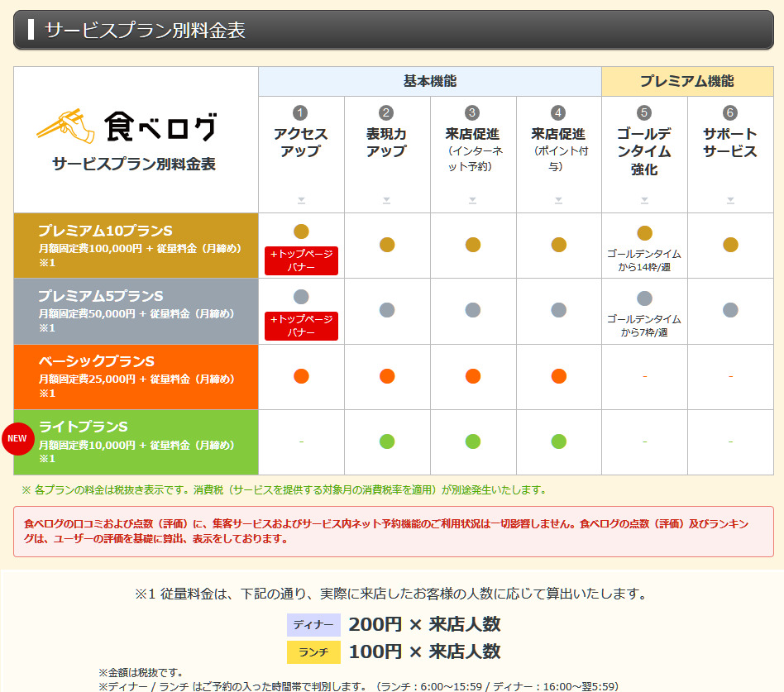Click the number 6 circle above サポートサービス

[730, 113]
